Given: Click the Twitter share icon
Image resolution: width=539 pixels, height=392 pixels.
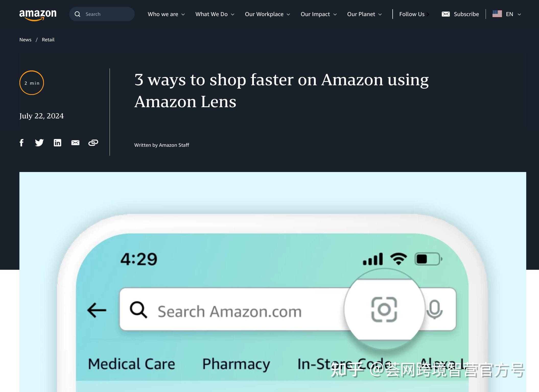Looking at the screenshot, I should 39,142.
